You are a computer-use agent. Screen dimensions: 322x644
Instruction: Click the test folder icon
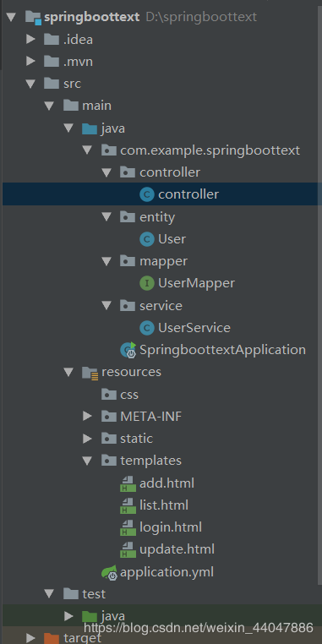(71, 594)
